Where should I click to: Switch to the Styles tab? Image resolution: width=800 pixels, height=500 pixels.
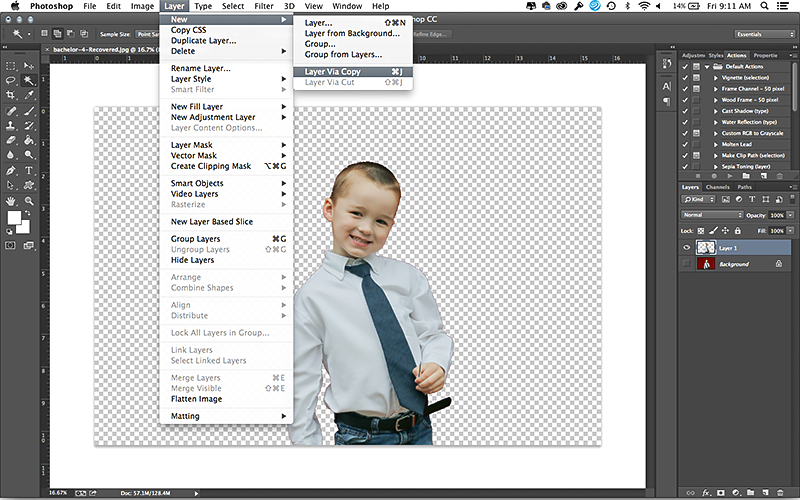coord(716,55)
